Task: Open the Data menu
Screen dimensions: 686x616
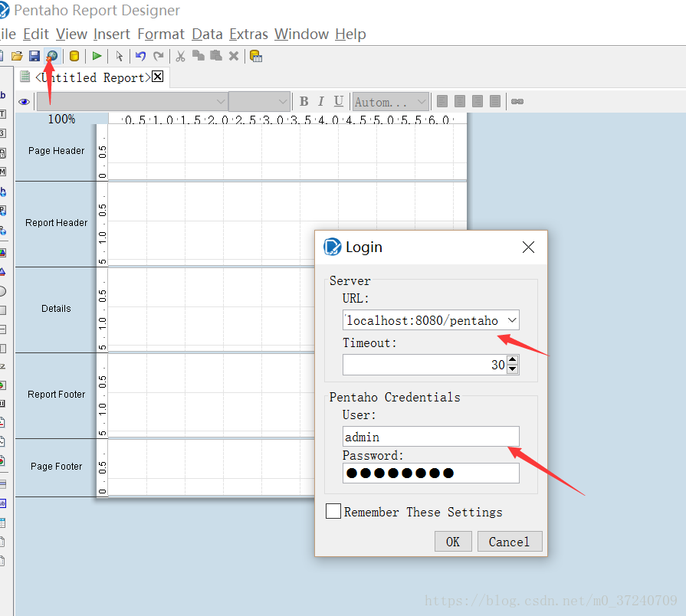Action: tap(207, 34)
